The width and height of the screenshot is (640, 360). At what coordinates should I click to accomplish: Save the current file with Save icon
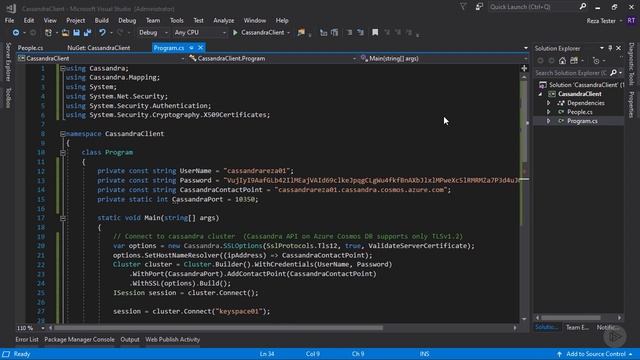coord(76,33)
